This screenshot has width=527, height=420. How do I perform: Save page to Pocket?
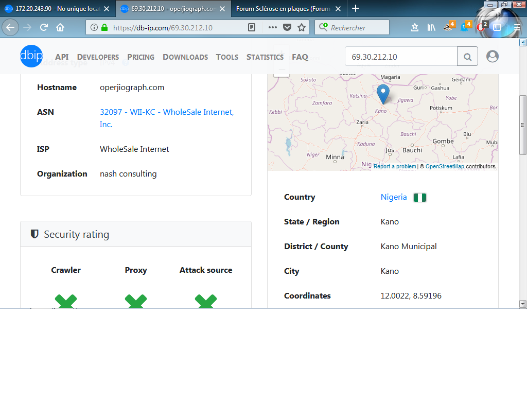point(287,28)
